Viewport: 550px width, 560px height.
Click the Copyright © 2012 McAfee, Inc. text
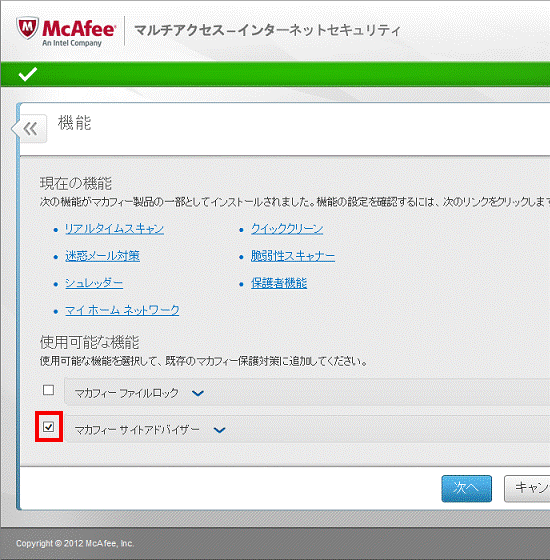pyautogui.click(x=75, y=544)
